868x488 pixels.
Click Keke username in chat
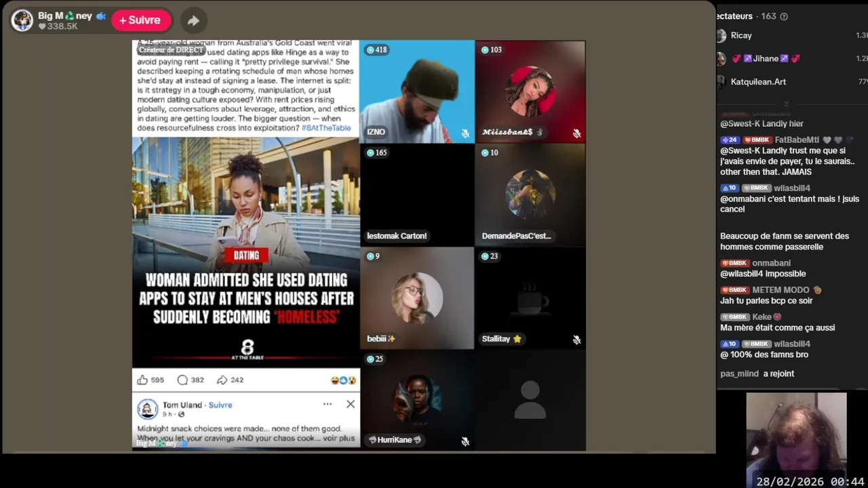tap(762, 317)
